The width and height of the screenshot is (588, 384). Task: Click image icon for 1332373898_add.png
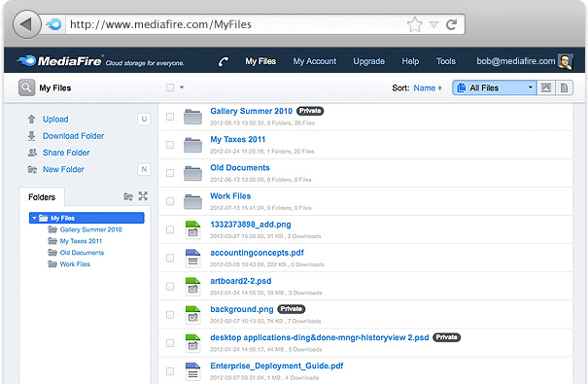192,229
